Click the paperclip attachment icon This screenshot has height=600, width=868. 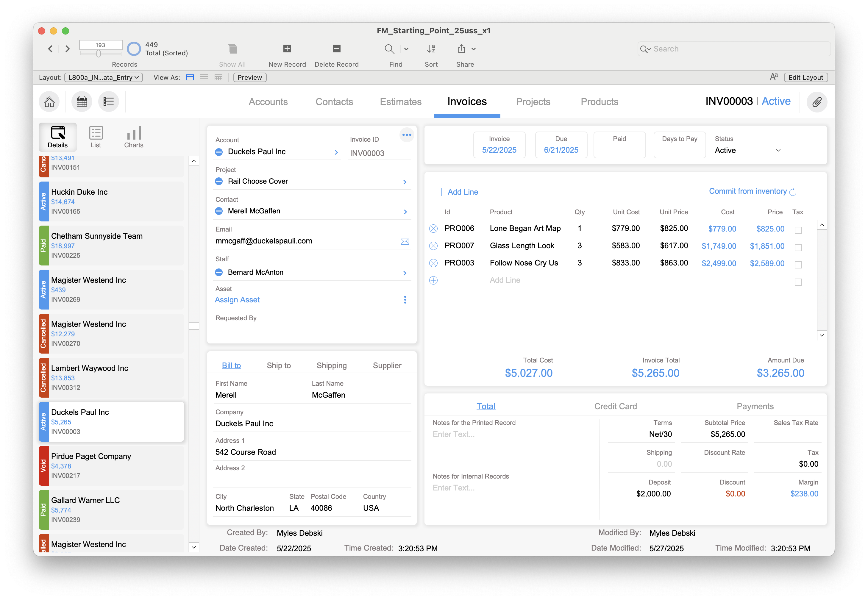817,102
